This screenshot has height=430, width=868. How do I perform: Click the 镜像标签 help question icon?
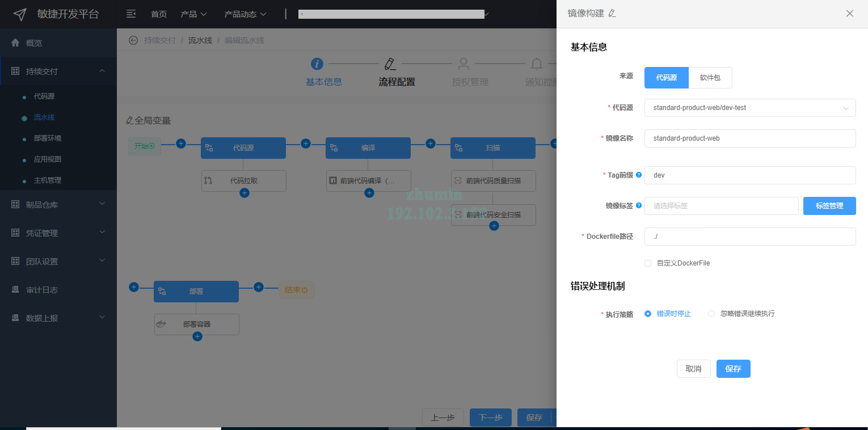pyautogui.click(x=639, y=205)
